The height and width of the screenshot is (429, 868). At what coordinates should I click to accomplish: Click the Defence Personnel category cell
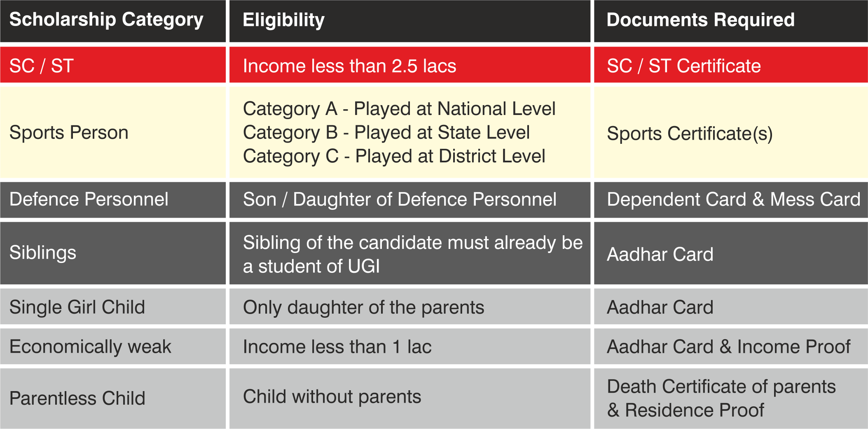pyautogui.click(x=113, y=200)
